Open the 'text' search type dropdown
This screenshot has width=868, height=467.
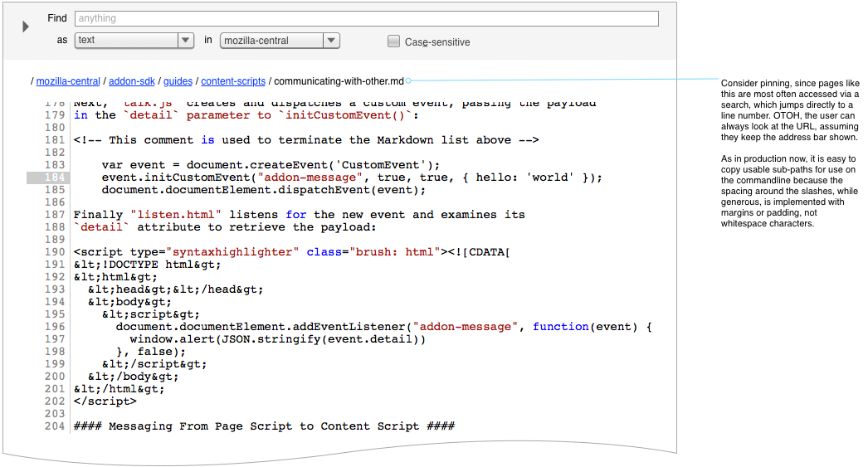pos(134,41)
